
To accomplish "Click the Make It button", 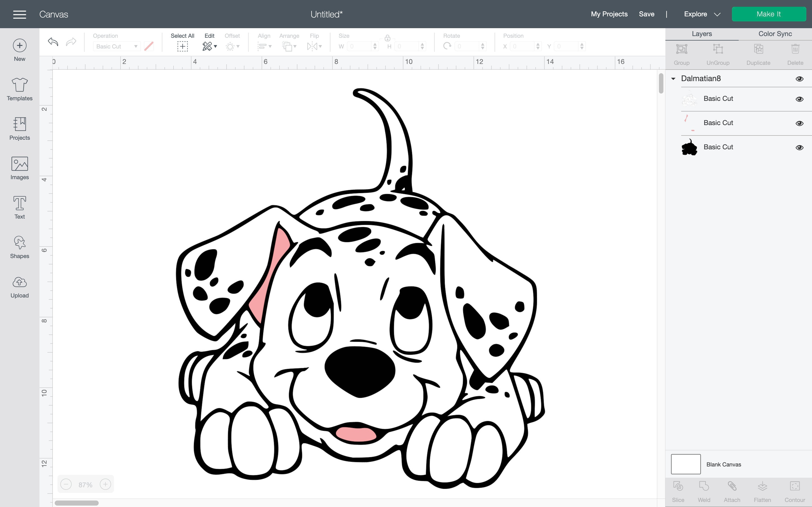I will click(769, 14).
